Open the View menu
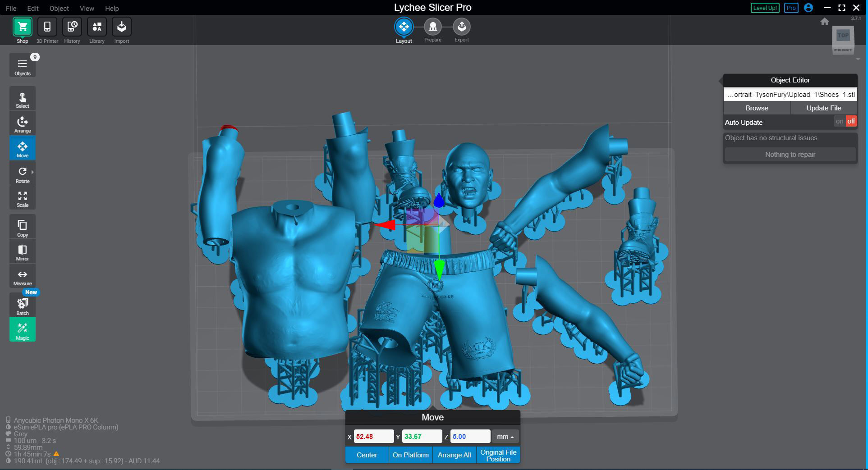 click(87, 8)
